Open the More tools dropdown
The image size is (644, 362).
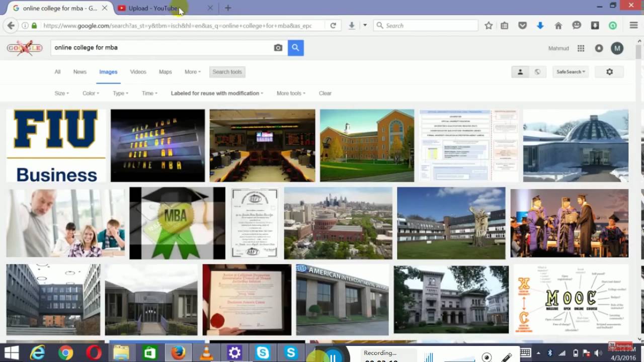pos(291,94)
